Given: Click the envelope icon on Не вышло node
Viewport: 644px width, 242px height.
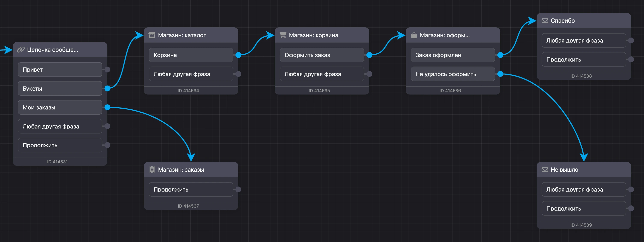Looking at the screenshot, I should pos(545,170).
